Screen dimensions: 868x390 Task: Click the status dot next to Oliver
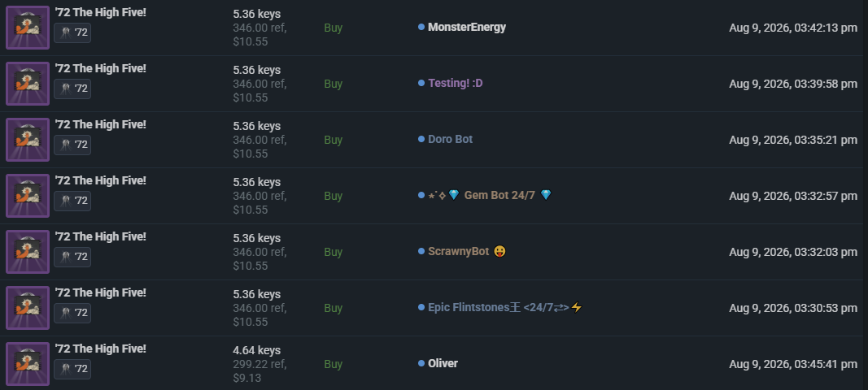[x=421, y=363]
